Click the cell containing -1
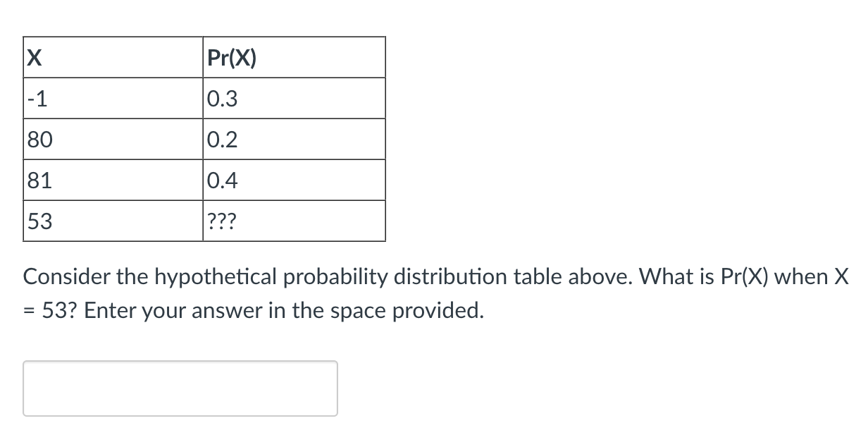This screenshot has height=447, width=868. 113,97
